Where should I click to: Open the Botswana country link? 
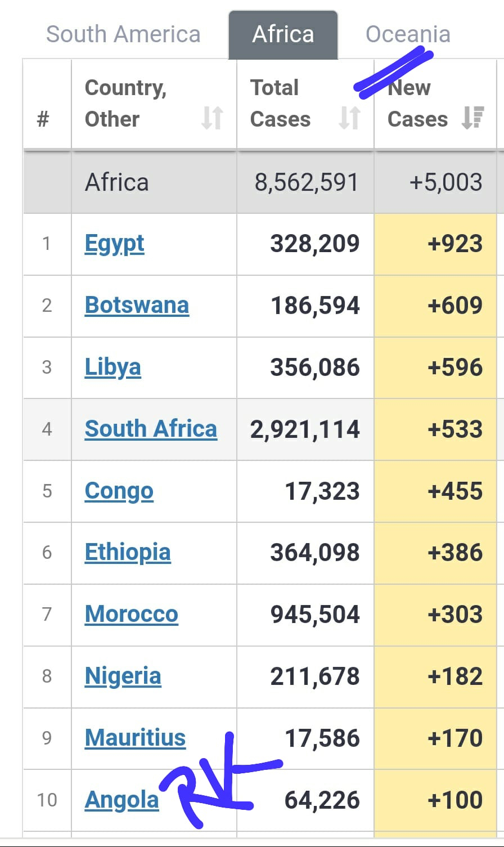click(x=137, y=305)
